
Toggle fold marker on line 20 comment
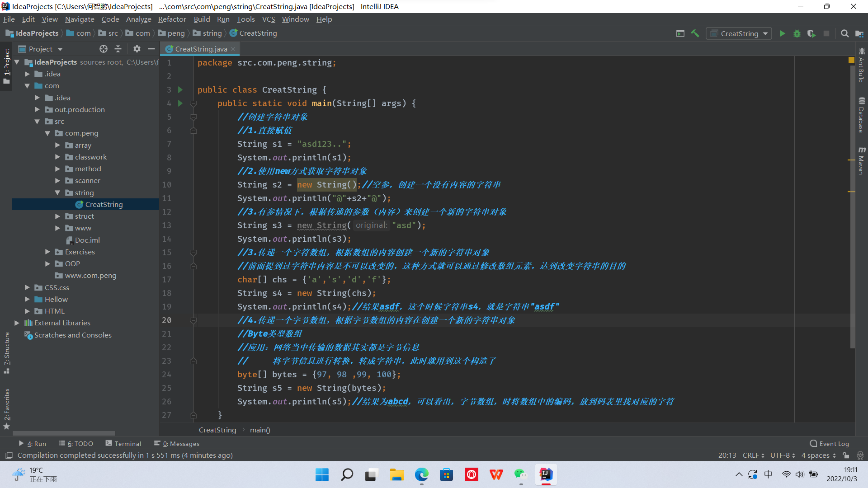(x=193, y=320)
